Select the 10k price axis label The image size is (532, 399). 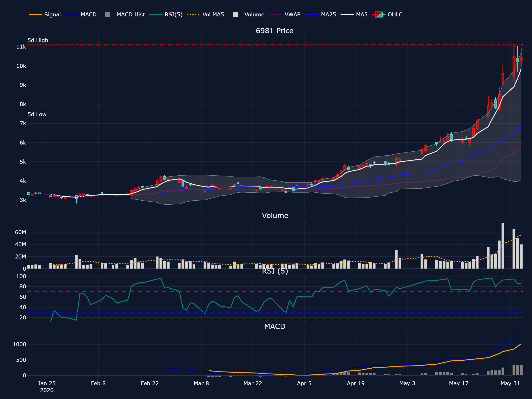(21, 66)
